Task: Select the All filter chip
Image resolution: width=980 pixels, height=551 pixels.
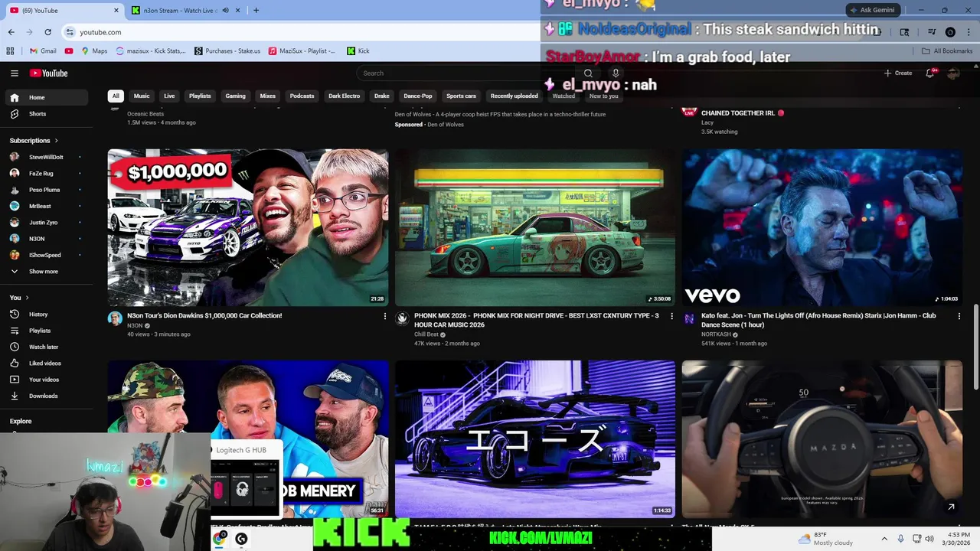Action: 116,96
